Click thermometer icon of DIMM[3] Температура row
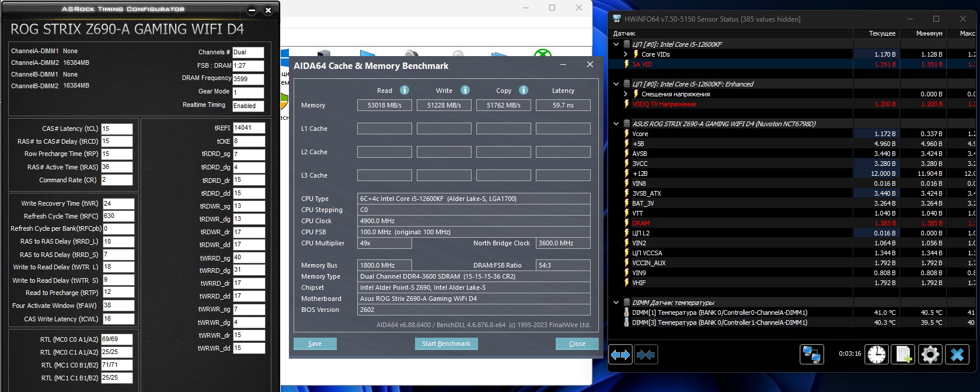The image size is (980, 392). [x=626, y=322]
